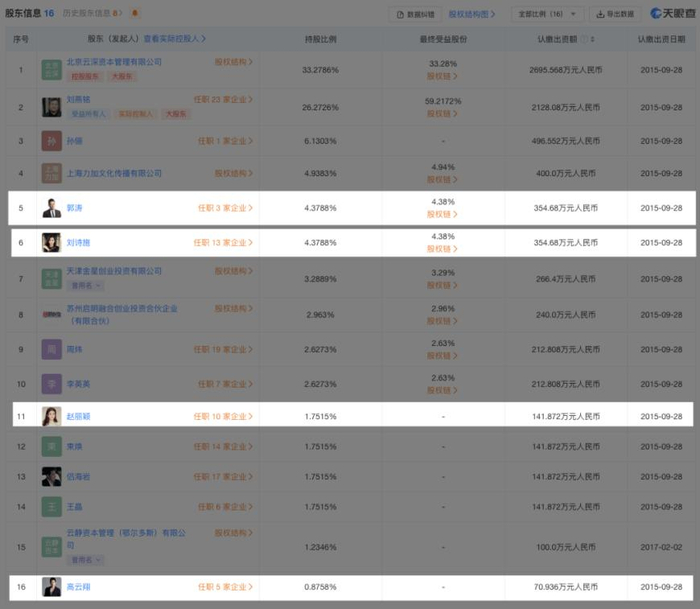Click the 上海力加 company logo icon
The height and width of the screenshot is (609, 700).
51,173
